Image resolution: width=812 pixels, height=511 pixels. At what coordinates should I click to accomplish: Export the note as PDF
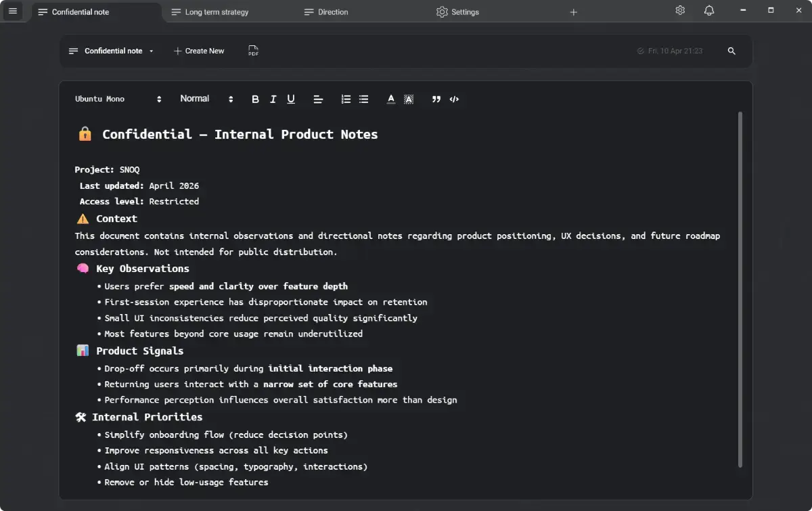tap(253, 51)
